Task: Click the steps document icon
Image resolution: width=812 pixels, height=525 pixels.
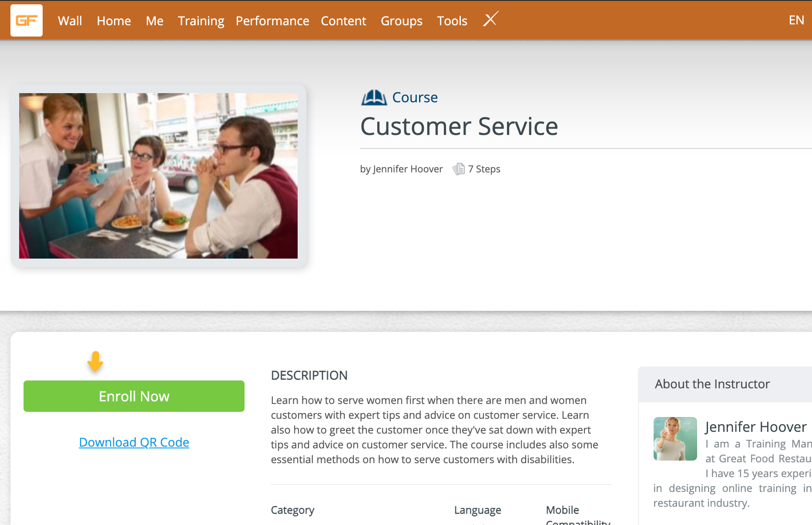Action: tap(459, 169)
